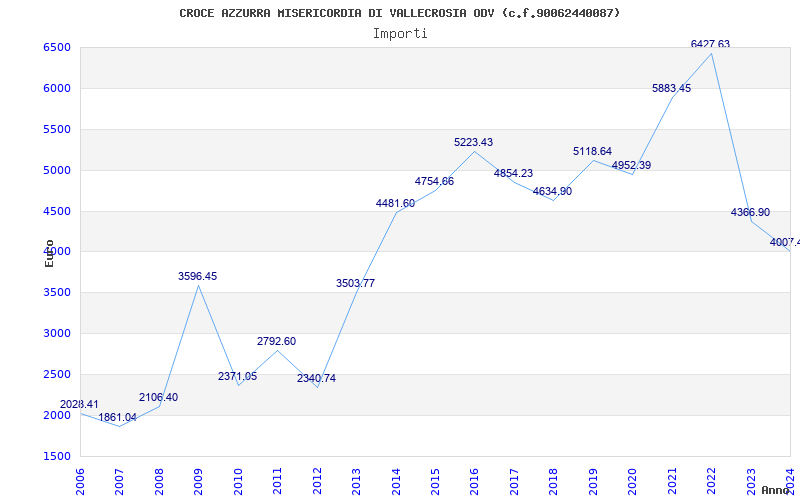
Task: Click the 5500 y-axis tick label
Action: tap(57, 129)
